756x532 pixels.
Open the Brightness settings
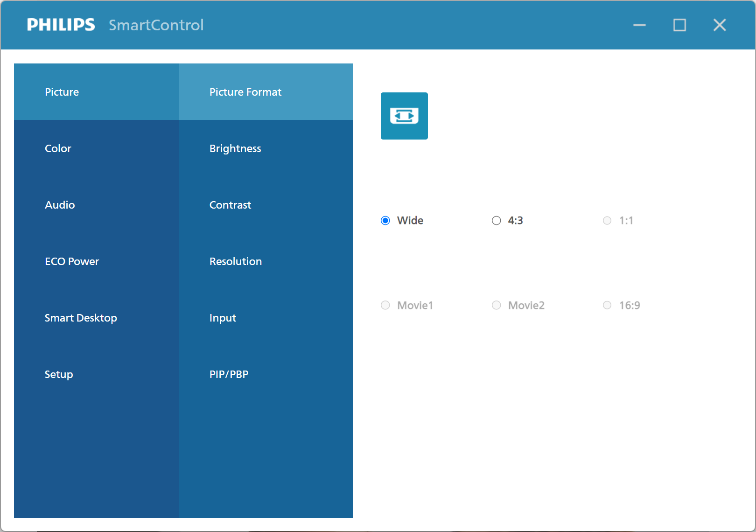pyautogui.click(x=266, y=148)
